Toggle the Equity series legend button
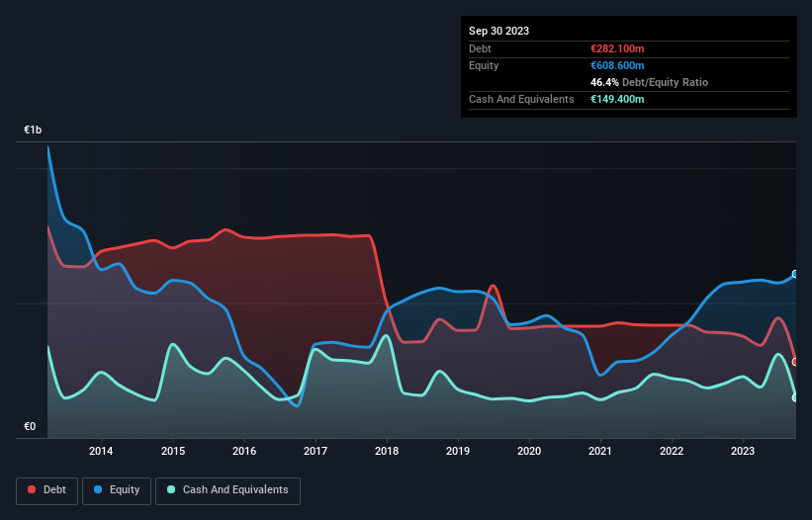 (x=117, y=490)
